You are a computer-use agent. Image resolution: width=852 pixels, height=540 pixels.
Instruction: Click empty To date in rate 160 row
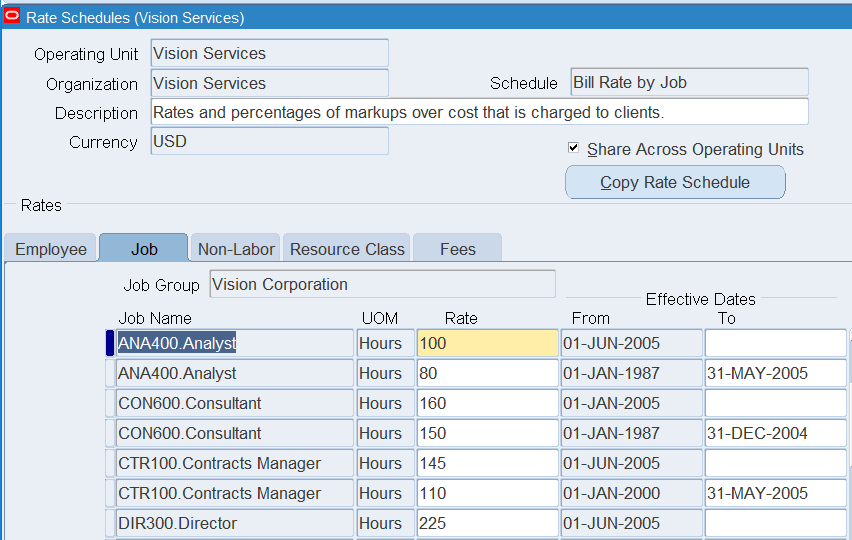pyautogui.click(x=775, y=403)
